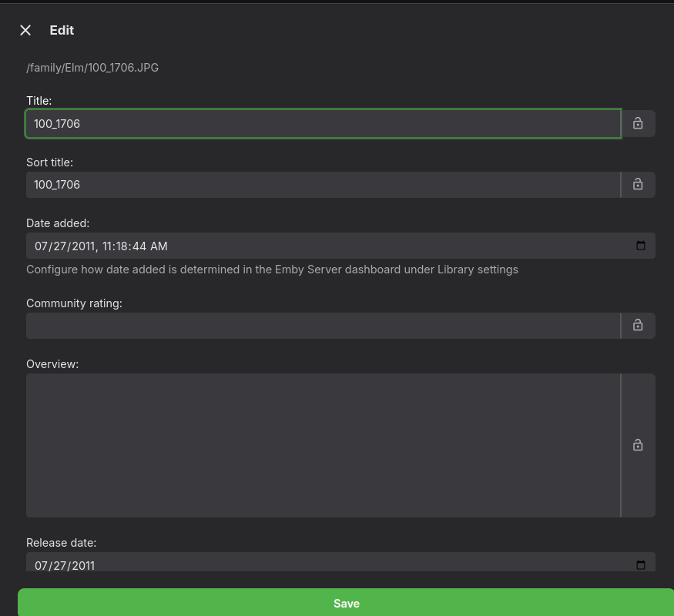
Task: Click the date added configuration hint text
Action: pyautogui.click(x=272, y=269)
